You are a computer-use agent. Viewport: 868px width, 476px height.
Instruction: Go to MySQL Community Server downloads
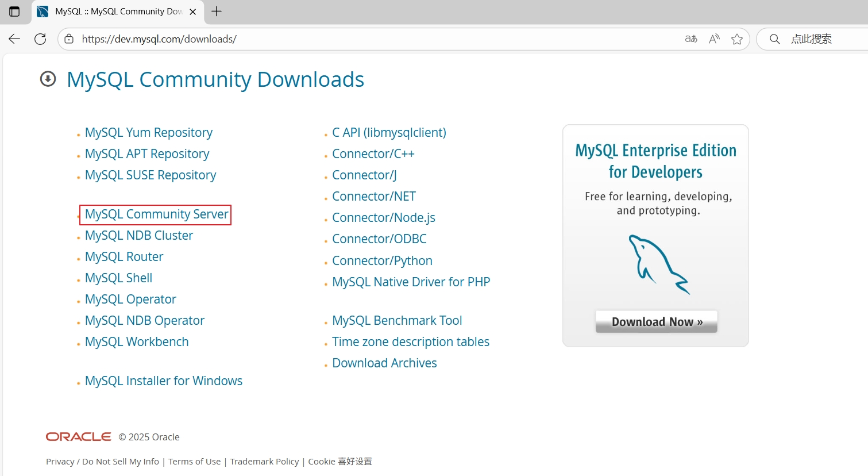click(x=157, y=214)
